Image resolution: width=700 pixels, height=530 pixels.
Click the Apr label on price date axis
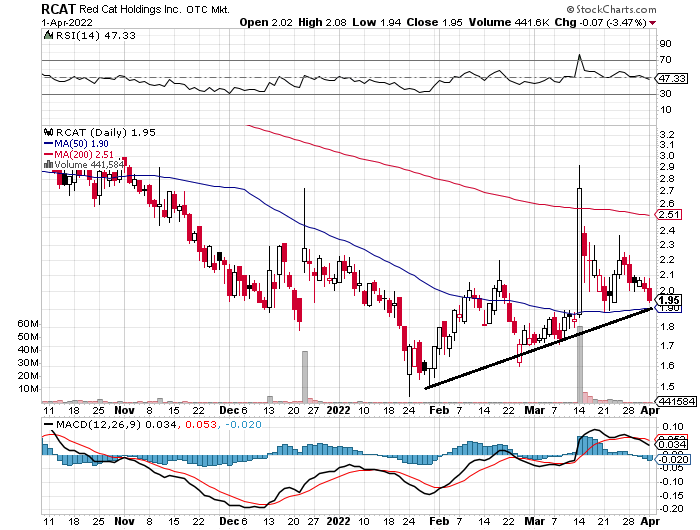point(650,410)
